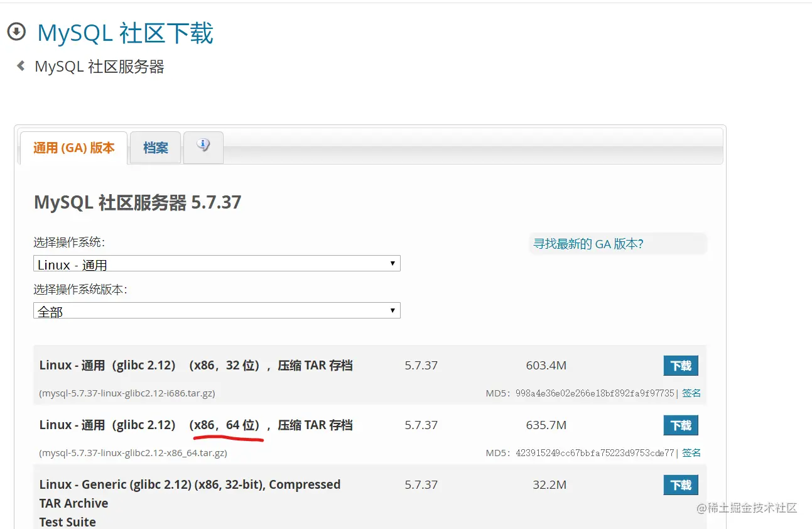Open the info icon tab
This screenshot has width=812, height=529.
203,147
